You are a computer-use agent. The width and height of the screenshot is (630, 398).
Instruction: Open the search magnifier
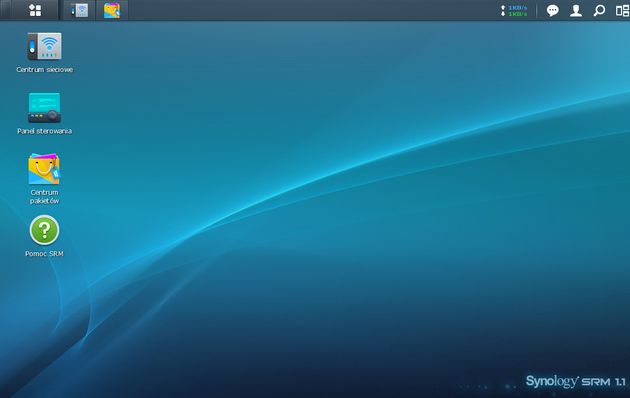tap(599, 10)
